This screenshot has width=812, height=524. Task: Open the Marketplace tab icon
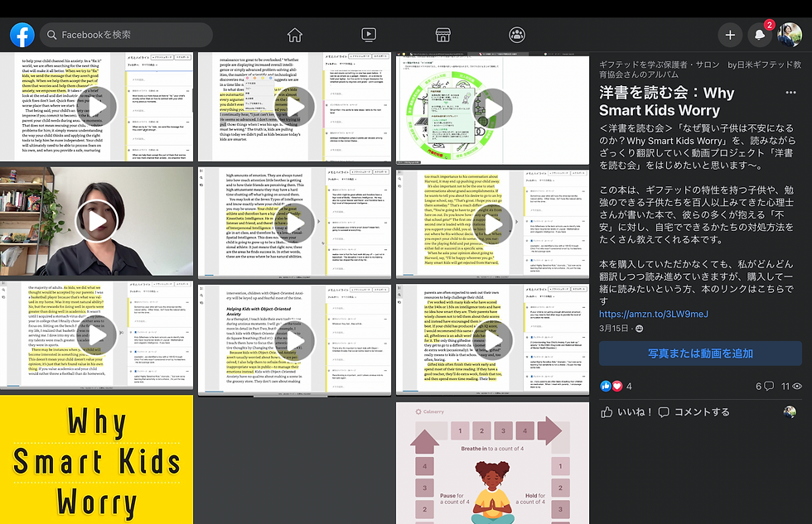442,35
